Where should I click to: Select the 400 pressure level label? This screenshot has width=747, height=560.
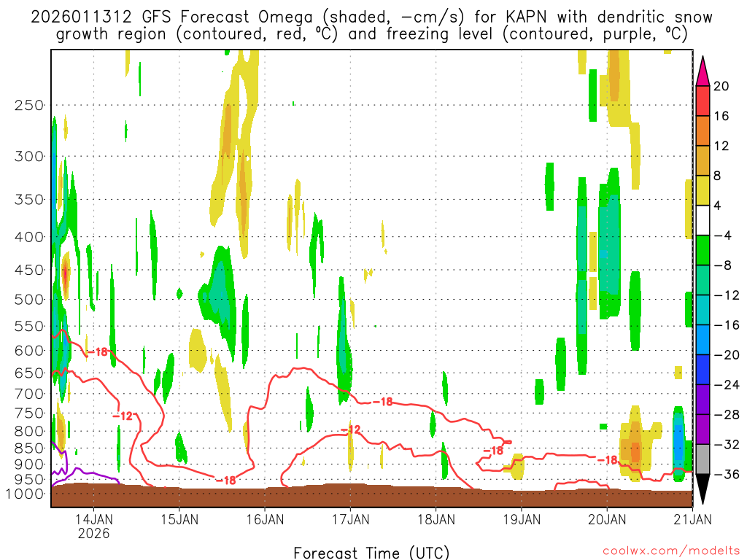point(29,237)
